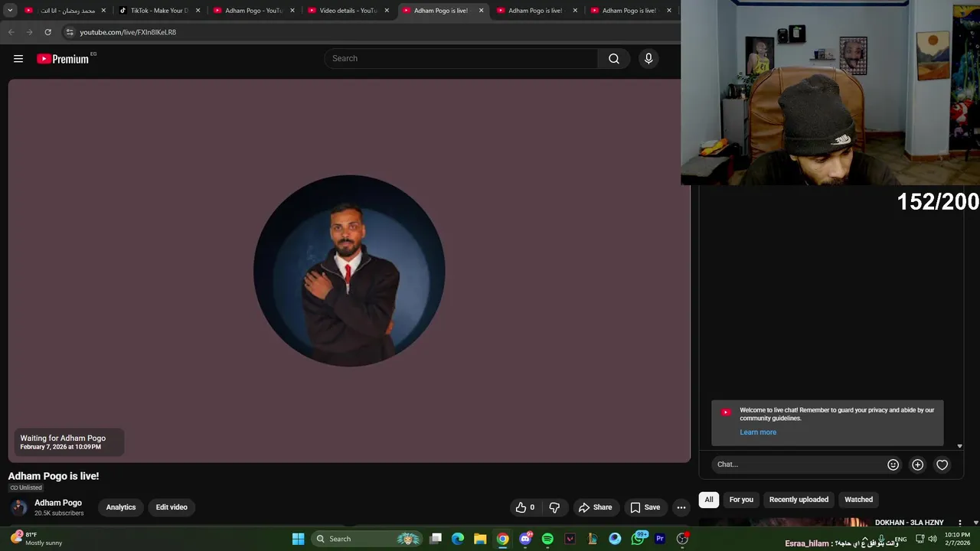Open File Explorer from taskbar
This screenshot has width=980, height=551.
pos(480,539)
